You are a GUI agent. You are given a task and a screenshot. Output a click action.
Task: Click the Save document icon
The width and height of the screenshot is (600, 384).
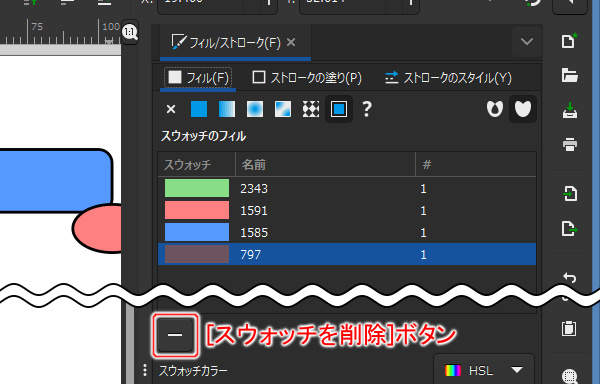(x=570, y=110)
